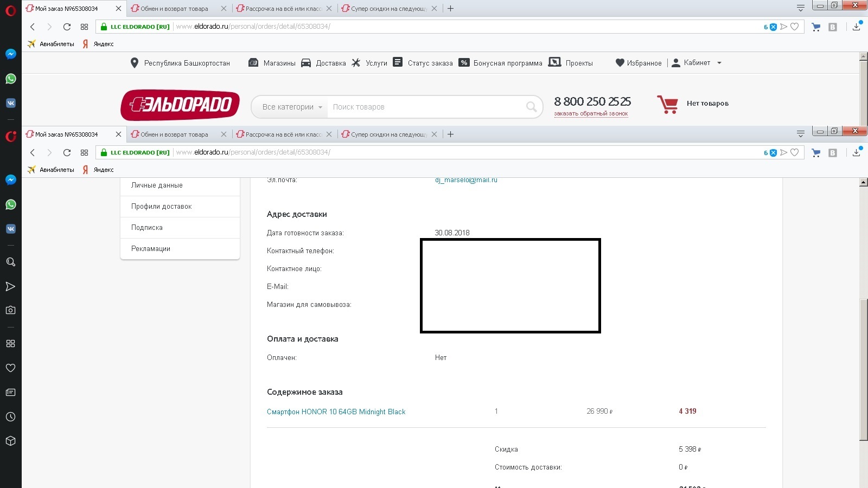Open the Проекты section
Viewport: 868px width, 488px height.
pyautogui.click(x=571, y=63)
